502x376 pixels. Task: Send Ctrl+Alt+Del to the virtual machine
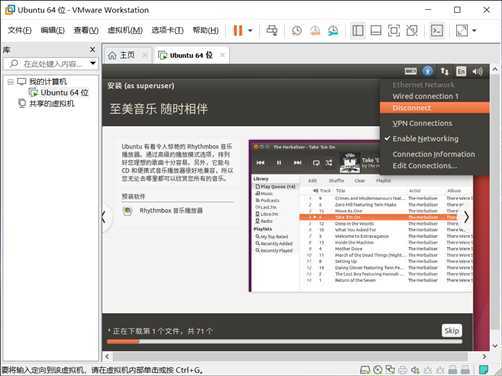pos(272,31)
